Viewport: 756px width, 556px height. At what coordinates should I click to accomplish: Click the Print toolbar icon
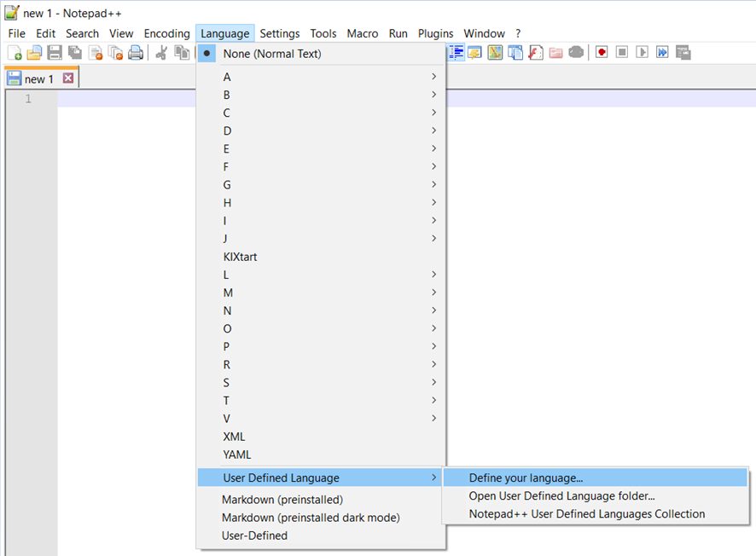pos(136,53)
